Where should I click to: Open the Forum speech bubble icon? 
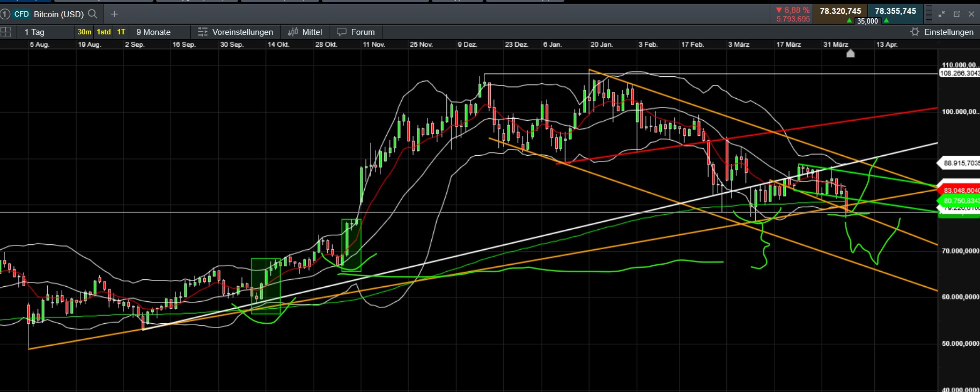(x=341, y=32)
